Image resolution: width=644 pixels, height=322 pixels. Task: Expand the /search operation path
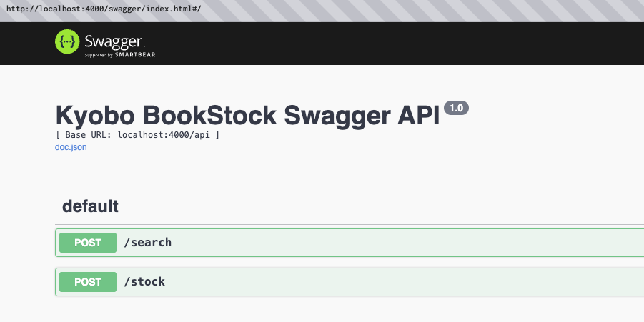point(148,243)
